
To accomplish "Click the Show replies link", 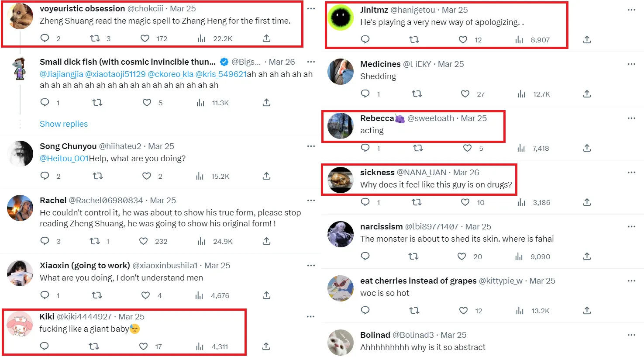I will pos(64,124).
